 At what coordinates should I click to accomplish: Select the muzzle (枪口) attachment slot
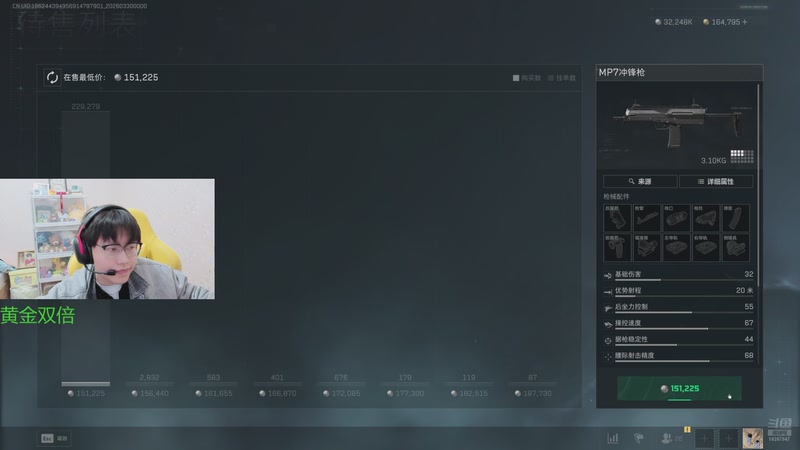click(x=676, y=218)
